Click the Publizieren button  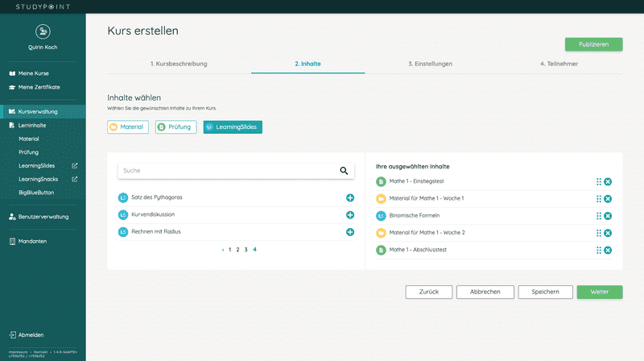point(593,44)
